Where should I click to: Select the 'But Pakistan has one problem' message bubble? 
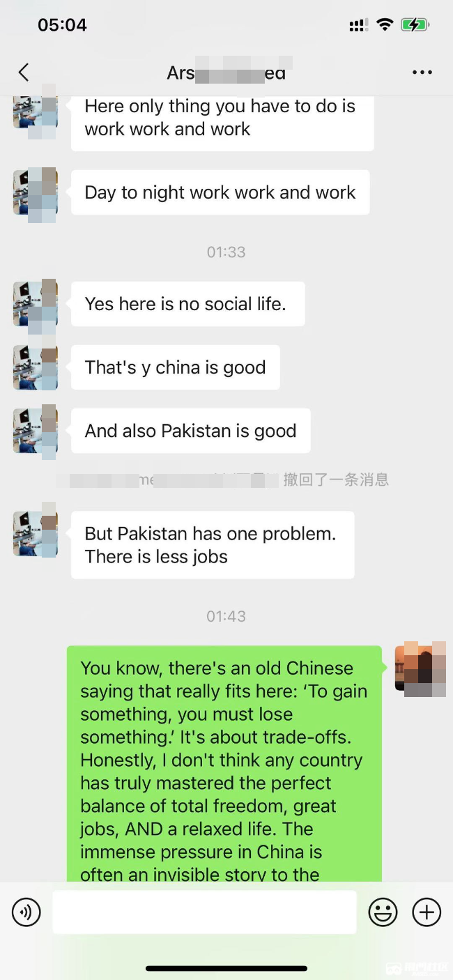point(213,545)
